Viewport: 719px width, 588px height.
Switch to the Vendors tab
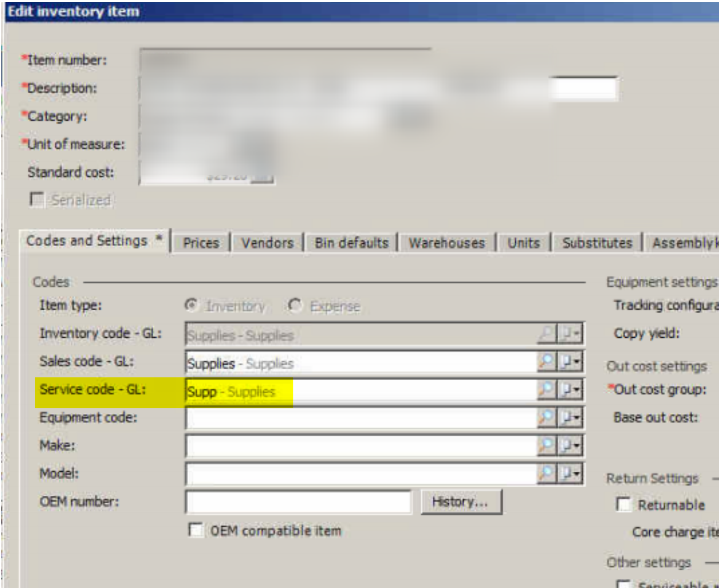pos(267,243)
